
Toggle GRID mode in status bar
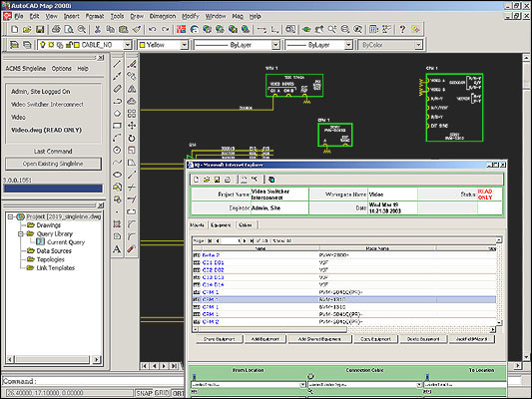162,393
